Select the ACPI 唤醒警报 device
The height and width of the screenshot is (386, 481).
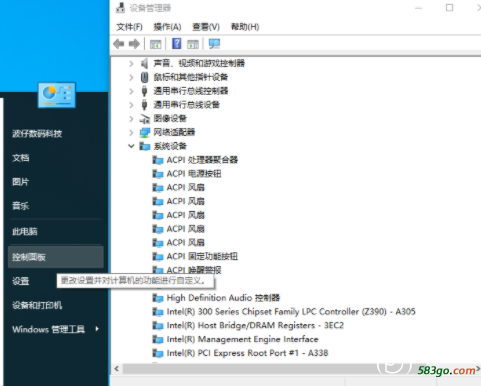pos(194,270)
